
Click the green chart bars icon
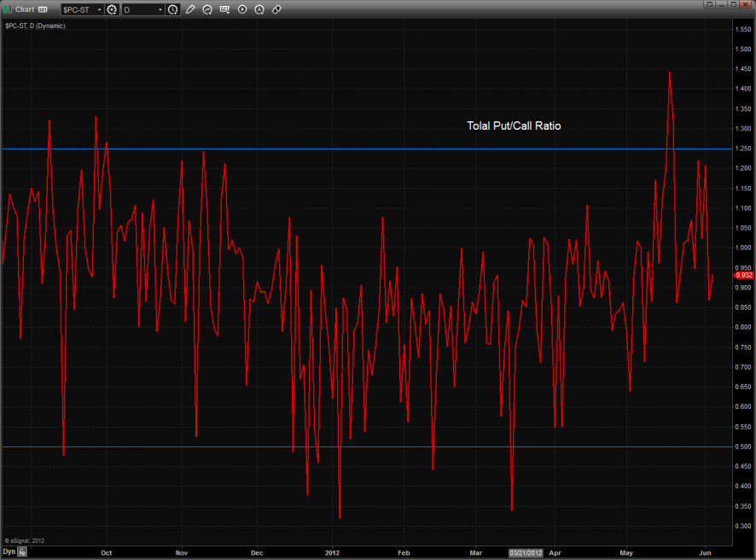8,9
